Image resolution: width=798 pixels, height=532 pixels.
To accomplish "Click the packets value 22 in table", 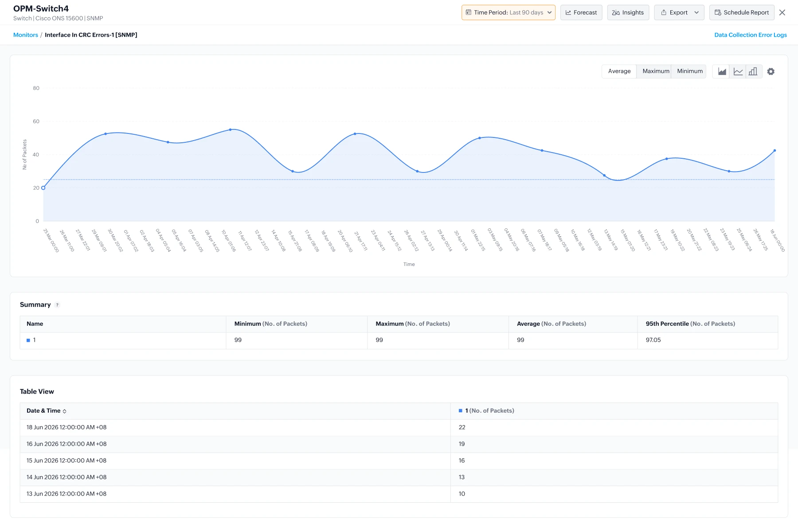I will pyautogui.click(x=462, y=427).
